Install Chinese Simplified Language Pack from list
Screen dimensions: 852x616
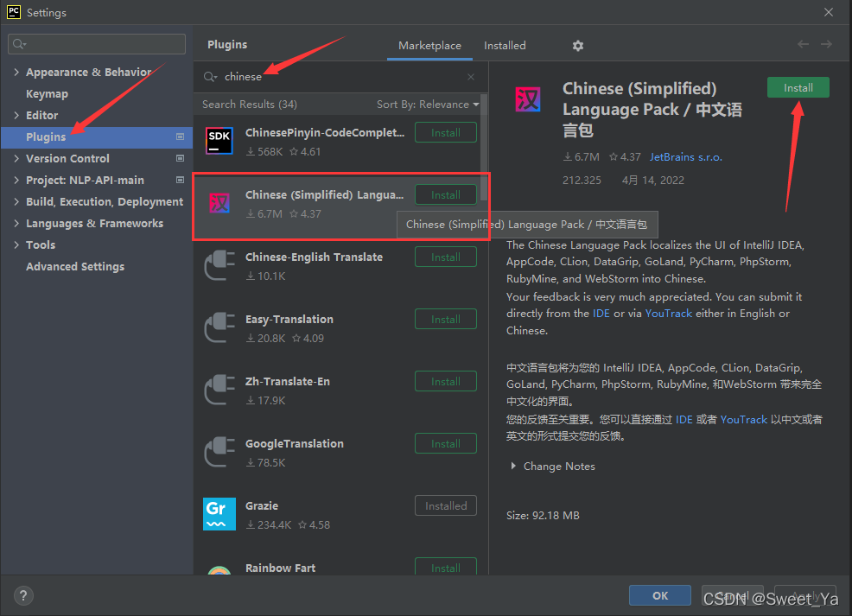point(446,195)
